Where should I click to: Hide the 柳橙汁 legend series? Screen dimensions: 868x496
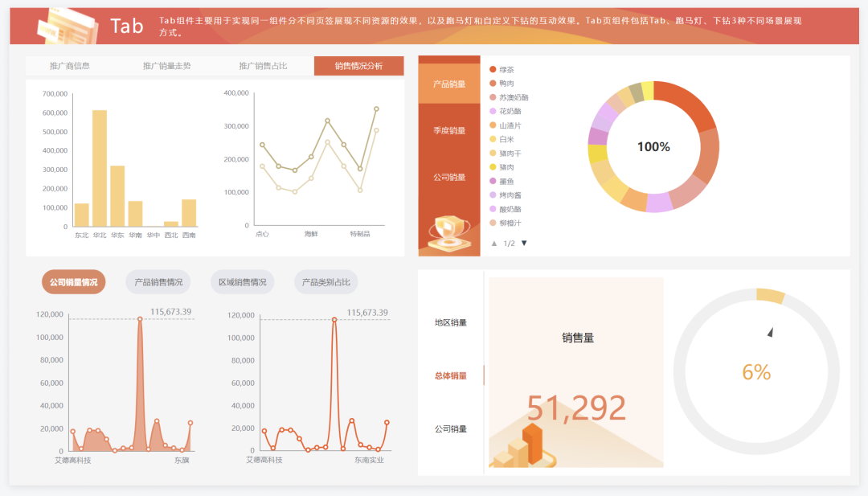click(x=506, y=223)
